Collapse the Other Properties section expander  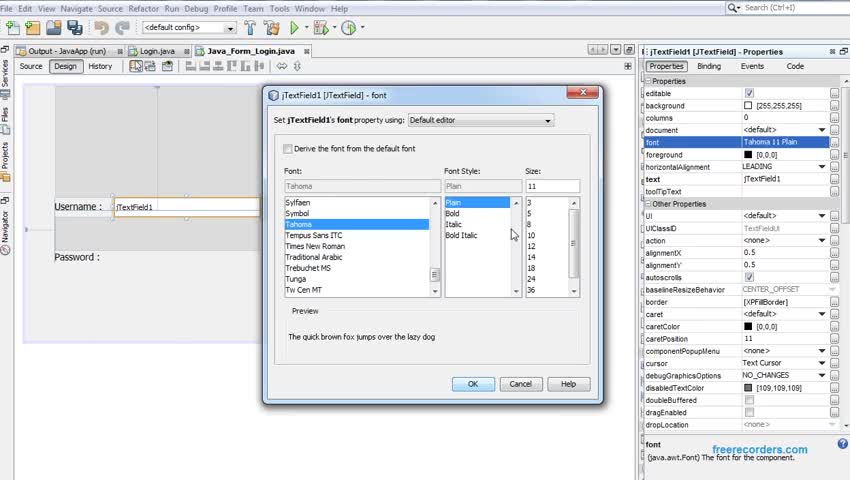[x=648, y=204]
